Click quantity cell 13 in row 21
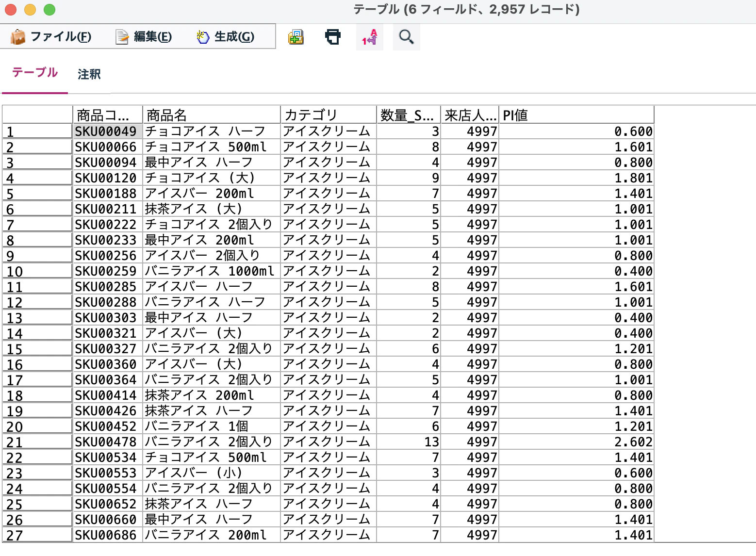Viewport: 756px width, 556px height. pyautogui.click(x=409, y=442)
